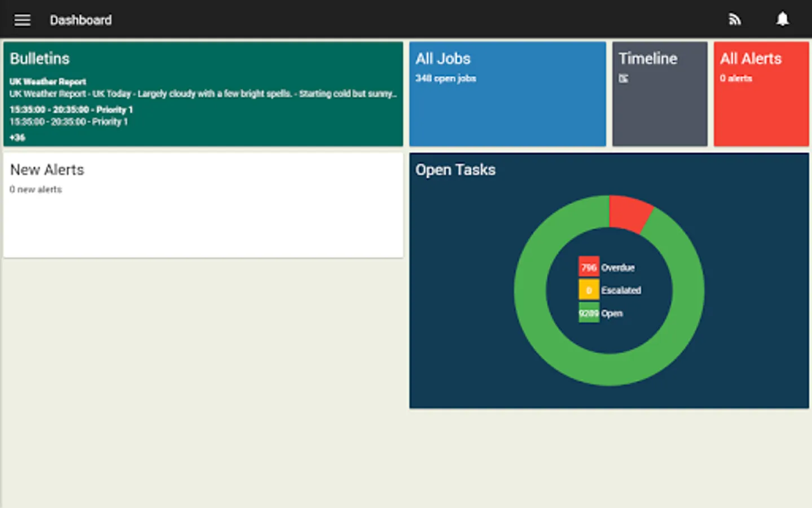Open the Timeline tile
The height and width of the screenshot is (508, 812).
(660, 94)
